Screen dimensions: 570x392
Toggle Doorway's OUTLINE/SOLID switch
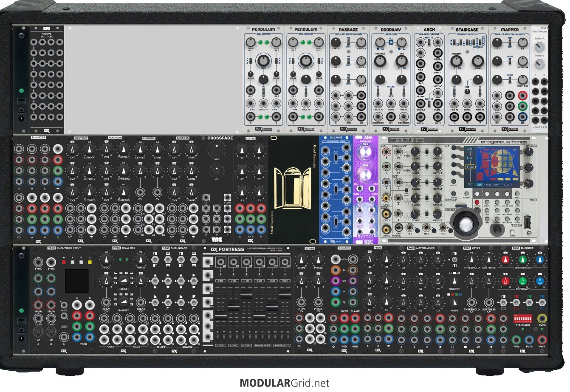[391, 90]
